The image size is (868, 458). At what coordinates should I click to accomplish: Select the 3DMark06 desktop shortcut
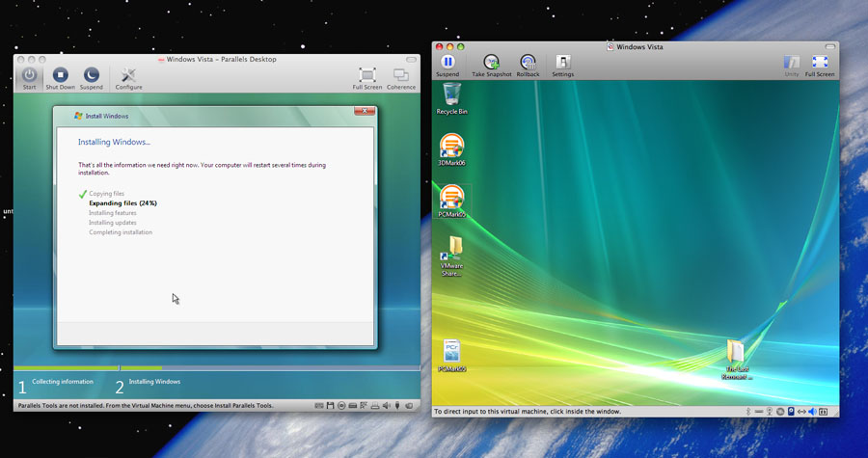click(451, 147)
